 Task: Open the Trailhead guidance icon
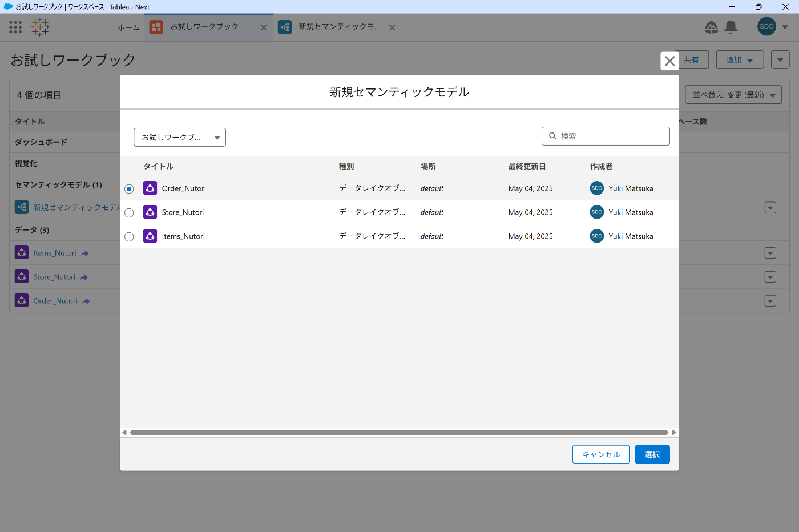pyautogui.click(x=711, y=27)
